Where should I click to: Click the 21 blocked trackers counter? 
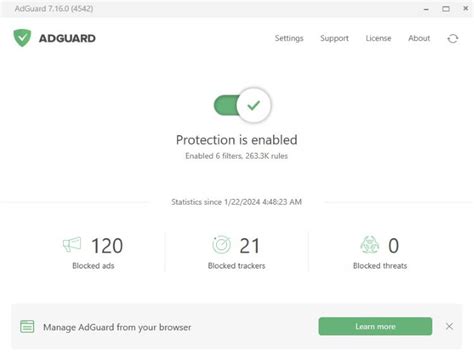point(249,246)
